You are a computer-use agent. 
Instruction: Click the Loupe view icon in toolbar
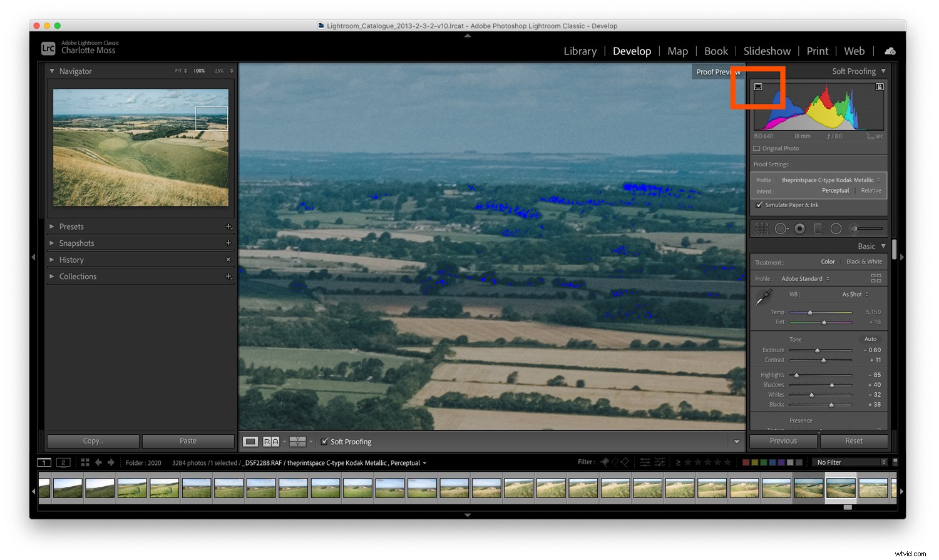(x=250, y=441)
